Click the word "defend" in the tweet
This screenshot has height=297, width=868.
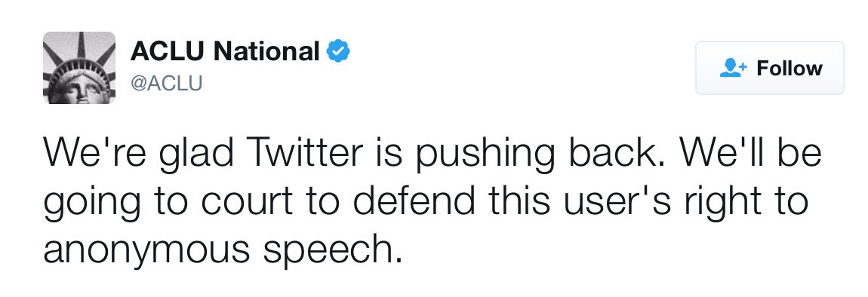[414, 201]
